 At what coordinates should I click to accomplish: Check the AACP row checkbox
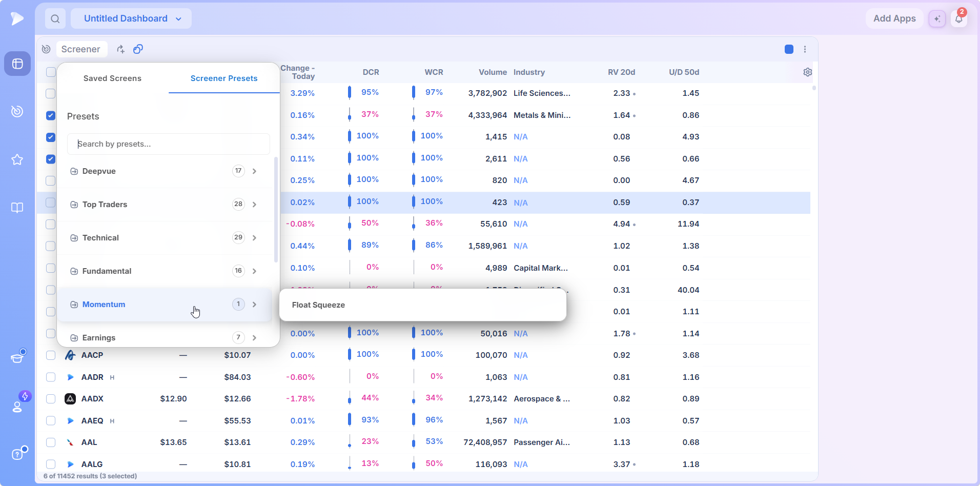[50, 355]
